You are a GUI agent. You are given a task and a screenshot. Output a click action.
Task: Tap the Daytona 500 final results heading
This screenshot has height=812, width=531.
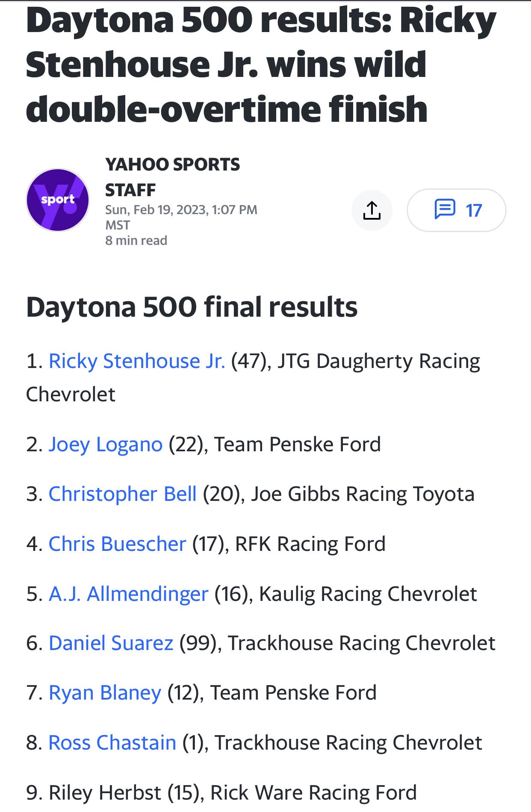pyautogui.click(x=192, y=307)
